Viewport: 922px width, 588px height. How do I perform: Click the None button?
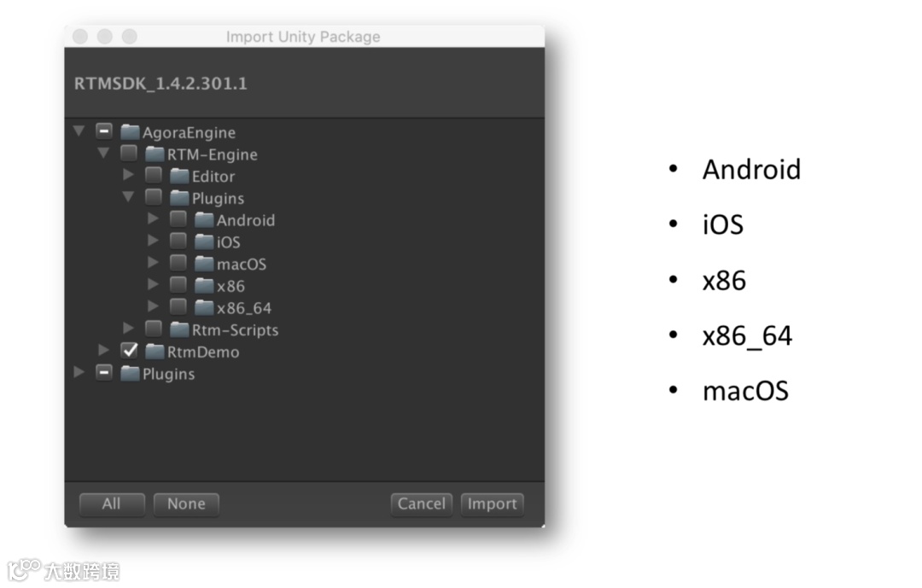(186, 504)
